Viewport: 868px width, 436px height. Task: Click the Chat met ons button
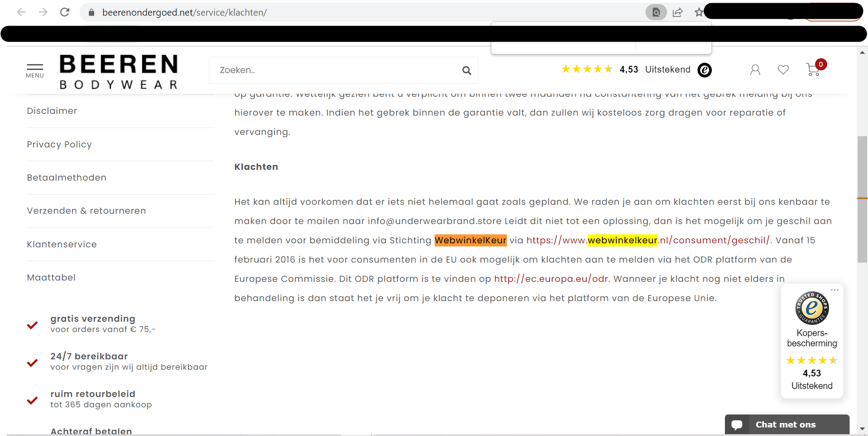(787, 424)
